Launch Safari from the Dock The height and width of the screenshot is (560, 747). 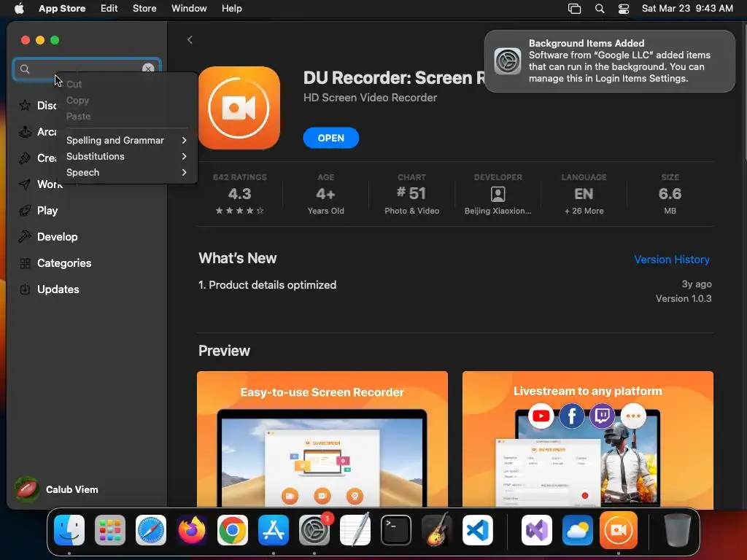tap(151, 530)
